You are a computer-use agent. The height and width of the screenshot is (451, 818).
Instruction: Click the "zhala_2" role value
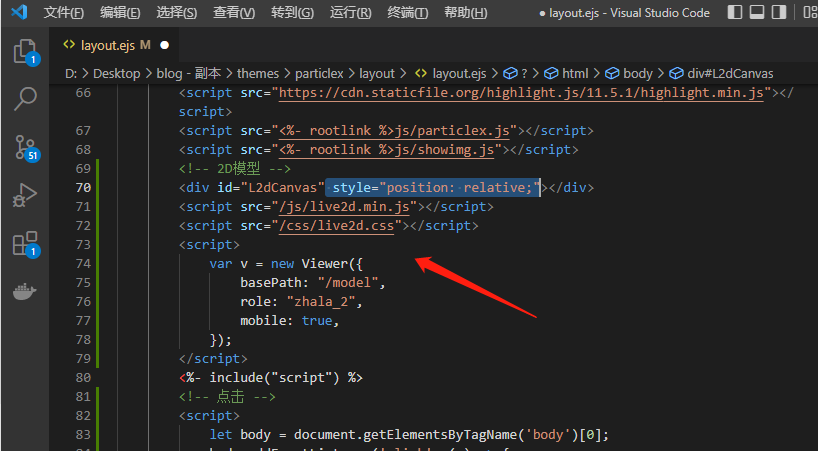[x=320, y=301]
